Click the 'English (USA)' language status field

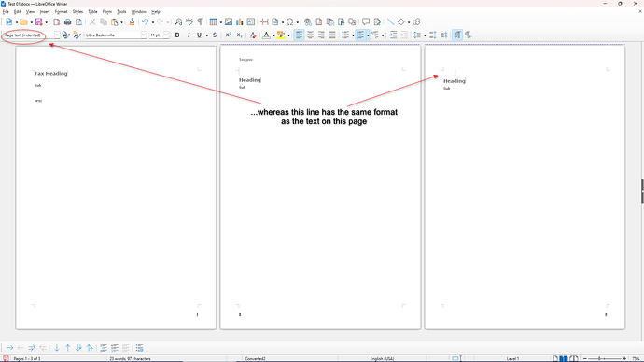click(382, 358)
